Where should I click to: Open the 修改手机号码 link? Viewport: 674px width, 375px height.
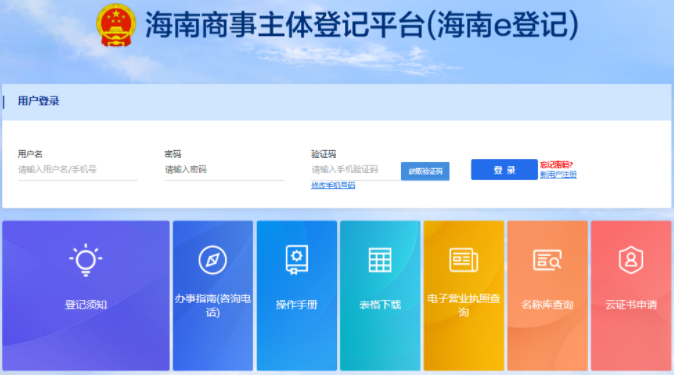click(333, 185)
